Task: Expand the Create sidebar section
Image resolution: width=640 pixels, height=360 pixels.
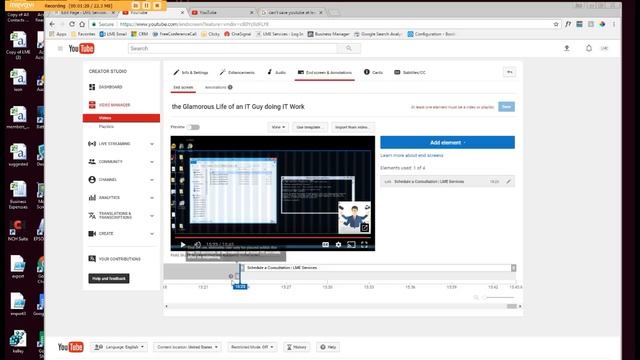Action: tap(152, 233)
